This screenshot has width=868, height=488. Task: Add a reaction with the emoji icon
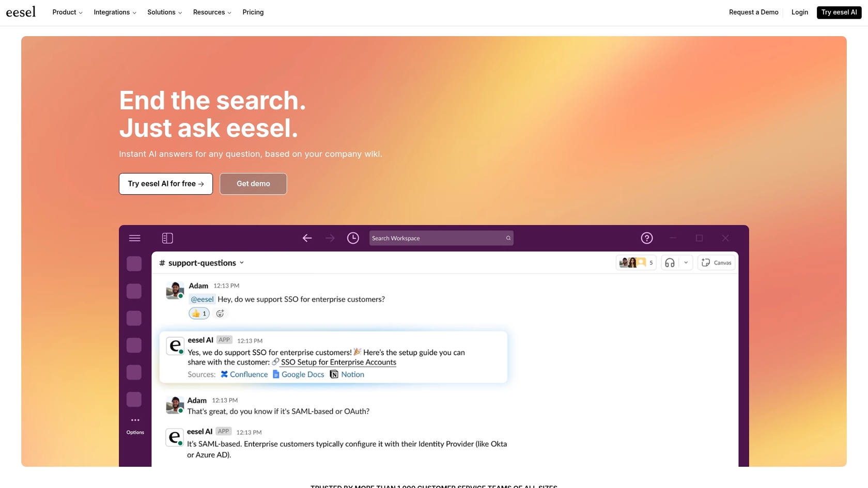coord(220,313)
